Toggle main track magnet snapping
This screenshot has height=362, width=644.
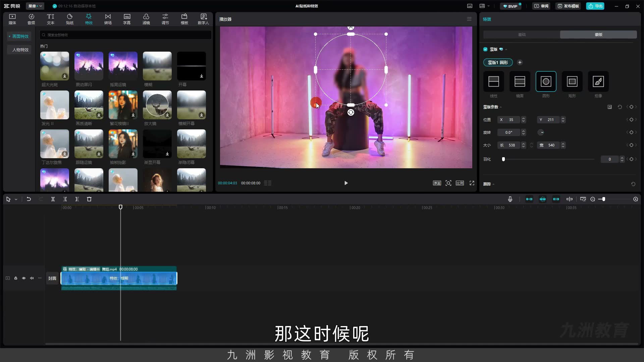coord(529,199)
